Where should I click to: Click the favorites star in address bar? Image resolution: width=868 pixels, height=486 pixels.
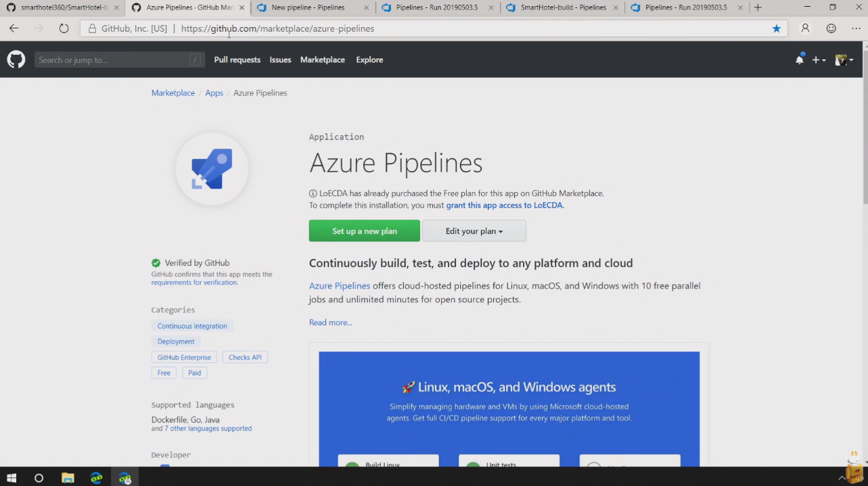click(776, 28)
